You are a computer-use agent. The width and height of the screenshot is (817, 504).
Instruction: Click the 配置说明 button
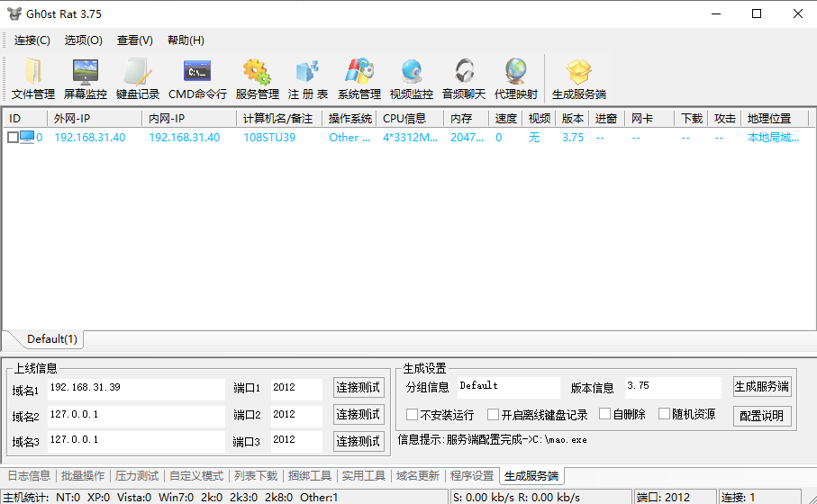(762, 416)
